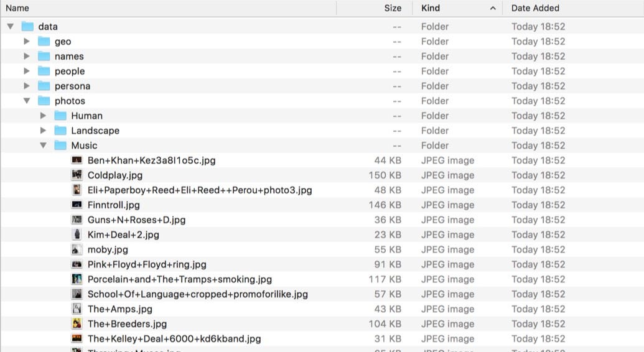Select the Human folder icon
Viewport: 644px width, 352px height.
(60, 116)
